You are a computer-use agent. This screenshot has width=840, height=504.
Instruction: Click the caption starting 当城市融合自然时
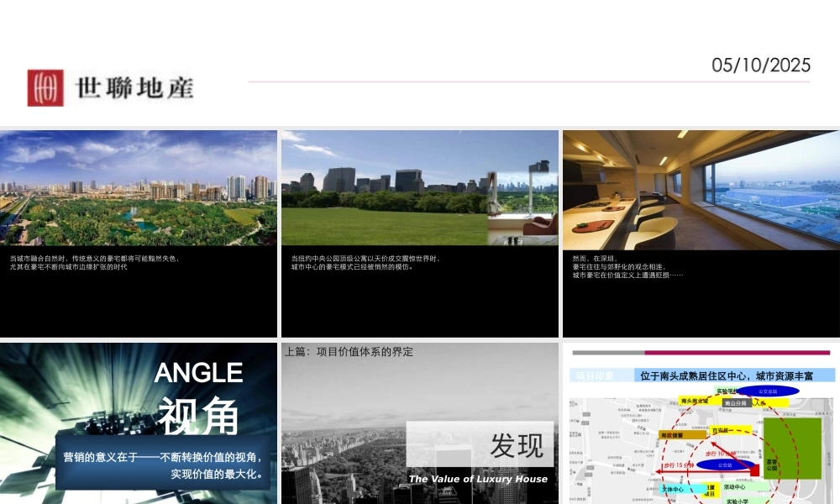pyautogui.click(x=94, y=262)
